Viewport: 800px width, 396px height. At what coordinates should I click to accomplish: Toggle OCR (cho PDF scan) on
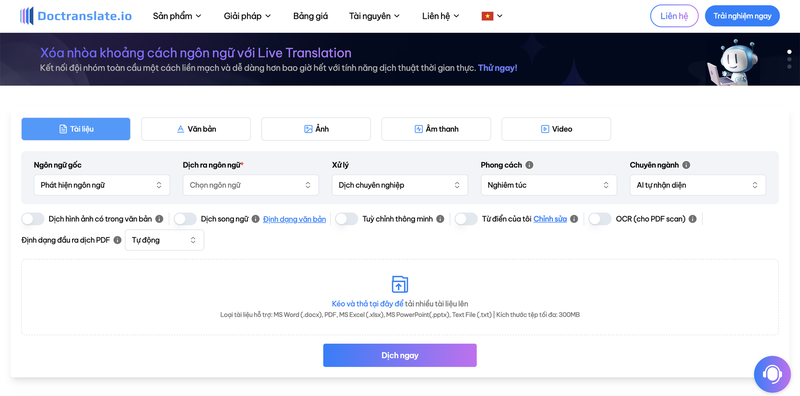tap(600, 219)
